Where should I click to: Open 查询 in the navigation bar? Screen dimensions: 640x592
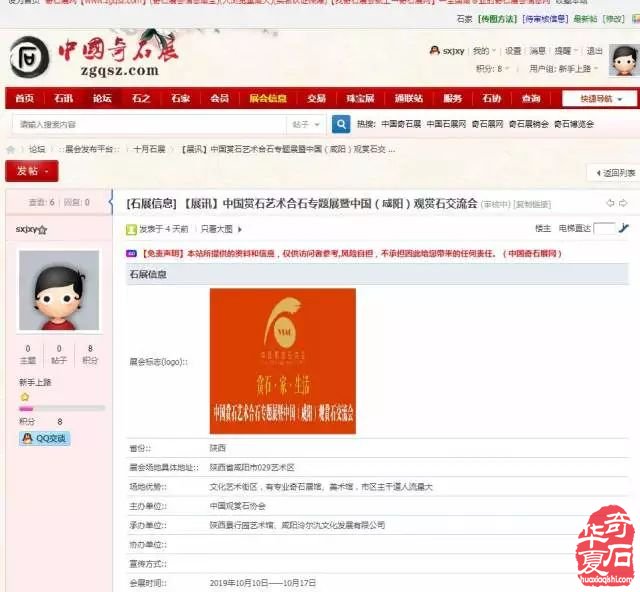point(531,98)
